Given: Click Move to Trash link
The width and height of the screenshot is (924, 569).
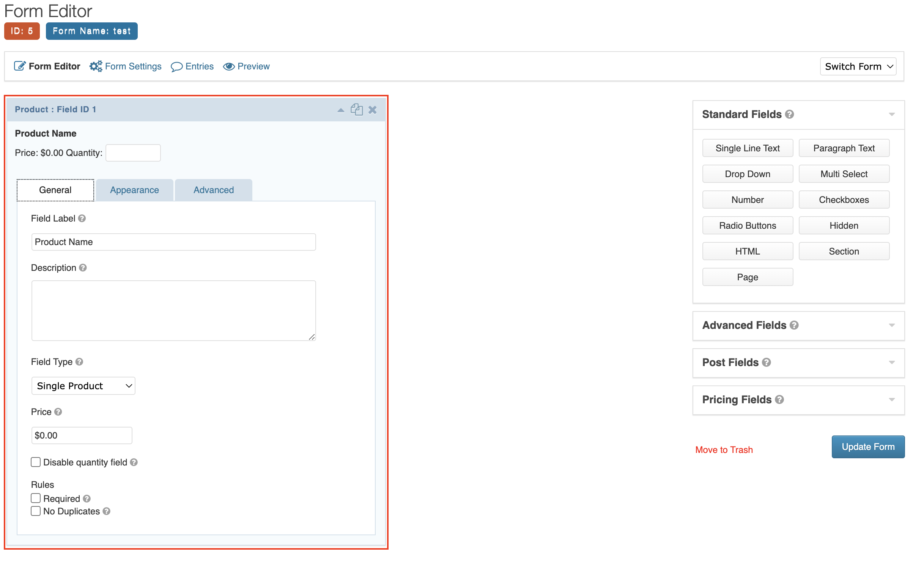Looking at the screenshot, I should coord(723,450).
